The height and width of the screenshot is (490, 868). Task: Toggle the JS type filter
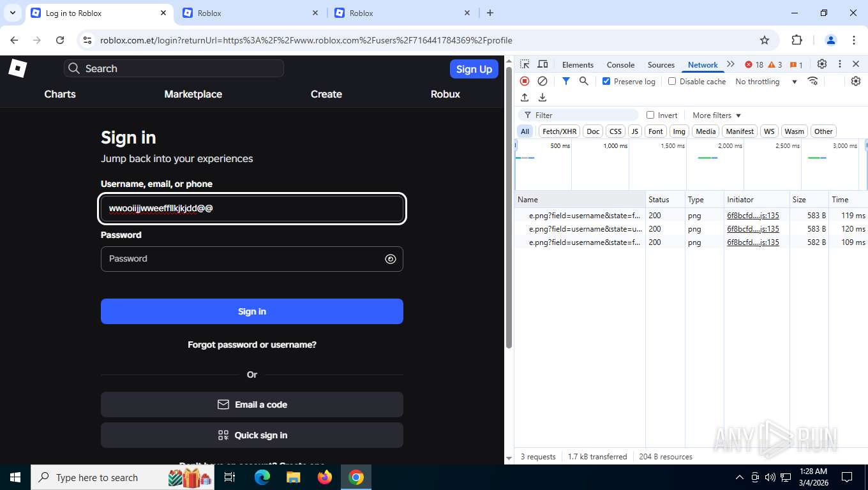point(634,131)
